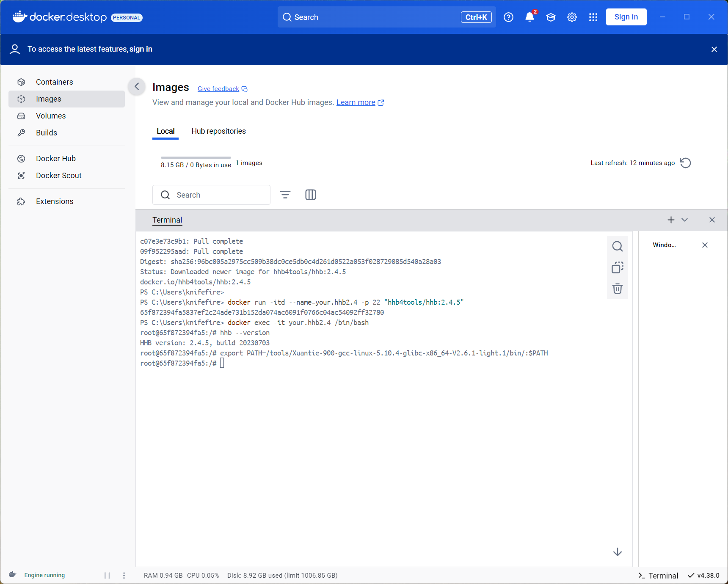Click the Docker Scout icon
Viewport: 728px width, 584px height.
[x=21, y=176]
